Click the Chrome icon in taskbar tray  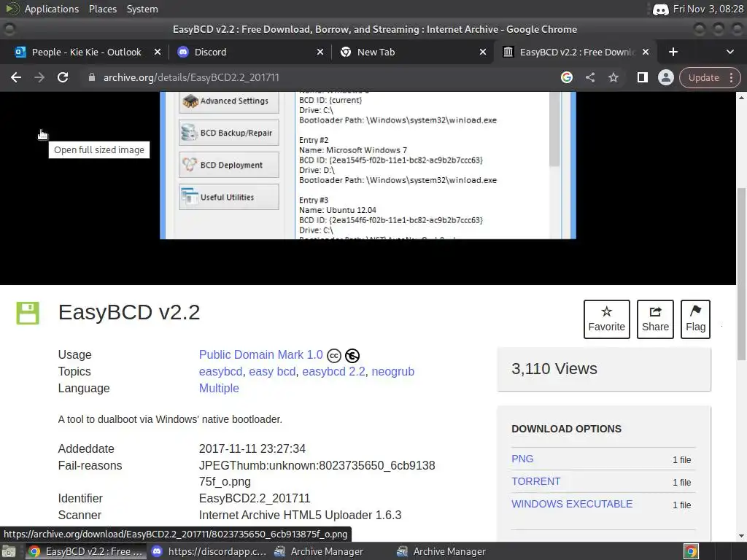(691, 551)
